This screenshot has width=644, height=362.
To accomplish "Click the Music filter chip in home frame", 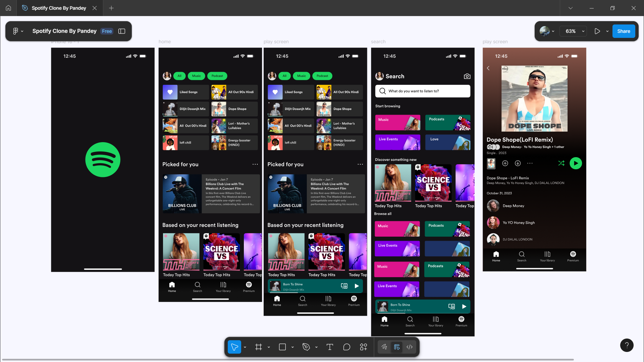I will 197,76.
